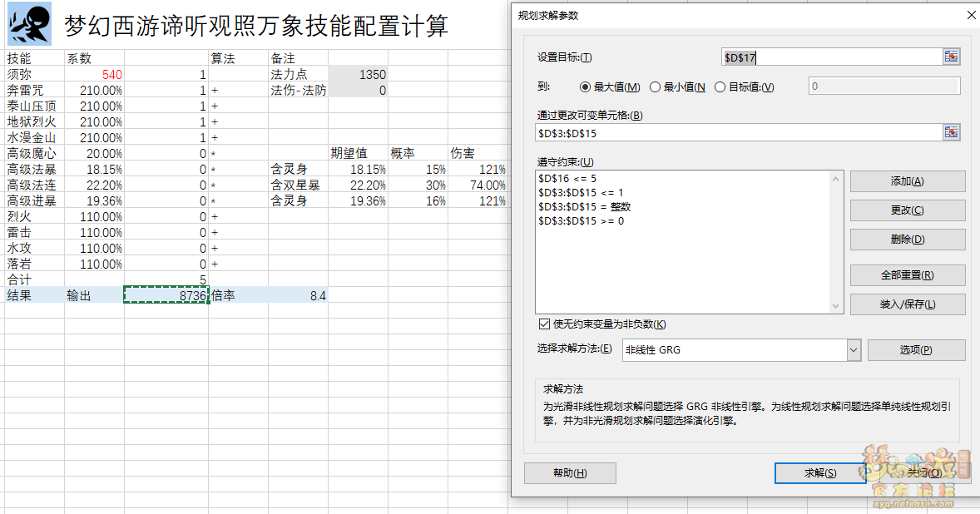Click the 备注 header cell
980x514 pixels.
coord(298,59)
